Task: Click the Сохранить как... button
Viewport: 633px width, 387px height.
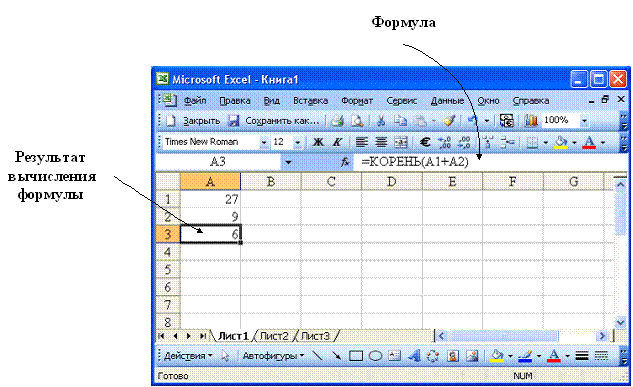Action: (282, 121)
